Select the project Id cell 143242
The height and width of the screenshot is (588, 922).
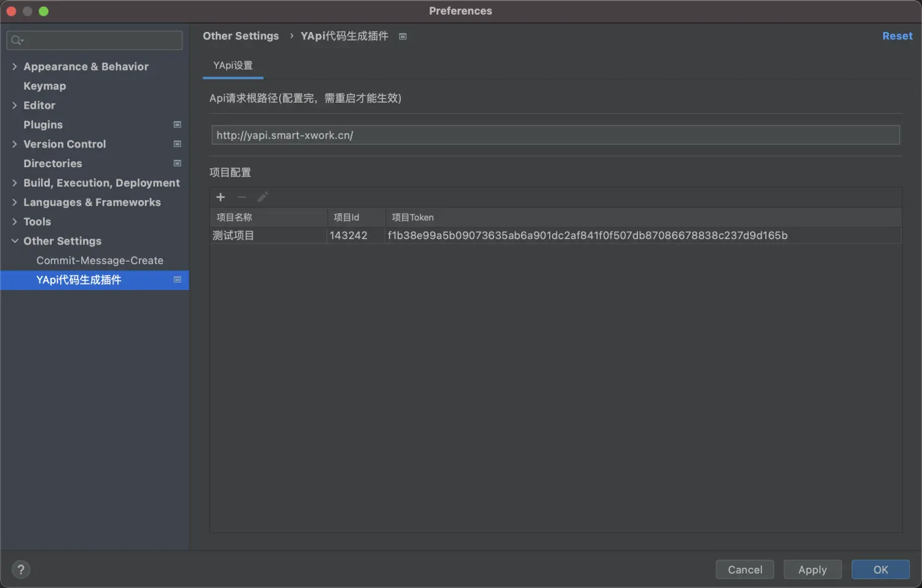(356, 235)
